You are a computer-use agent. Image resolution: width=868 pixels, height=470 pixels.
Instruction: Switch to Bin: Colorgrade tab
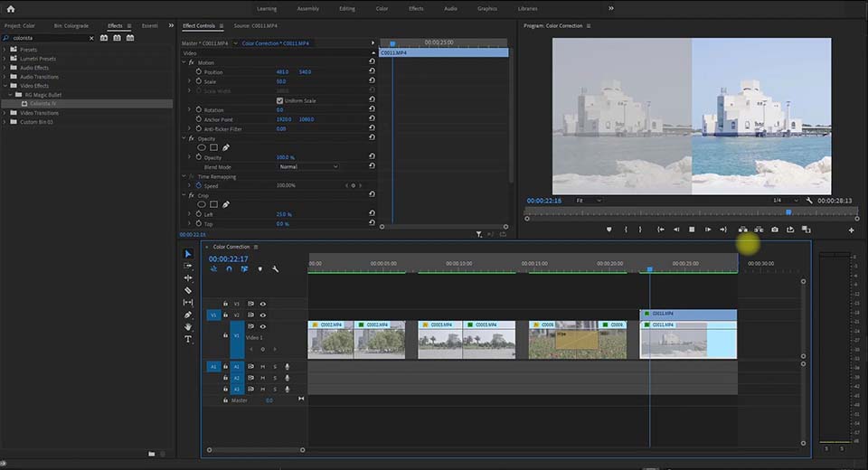(x=71, y=25)
